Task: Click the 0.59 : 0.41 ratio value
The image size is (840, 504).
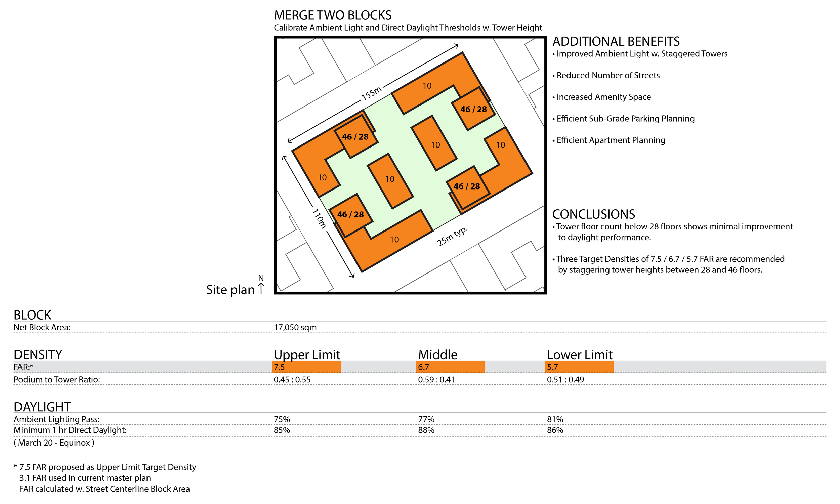Action: coord(436,380)
